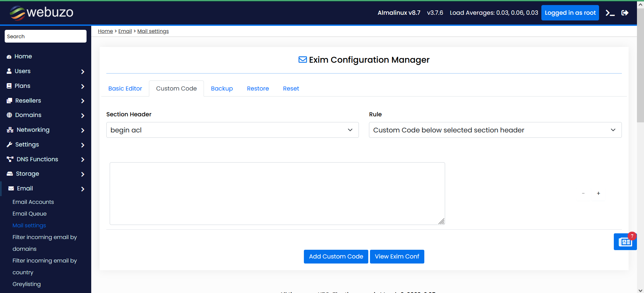Click the DNS Functions sidebar icon
Image resolution: width=644 pixels, height=293 pixels.
(10, 159)
